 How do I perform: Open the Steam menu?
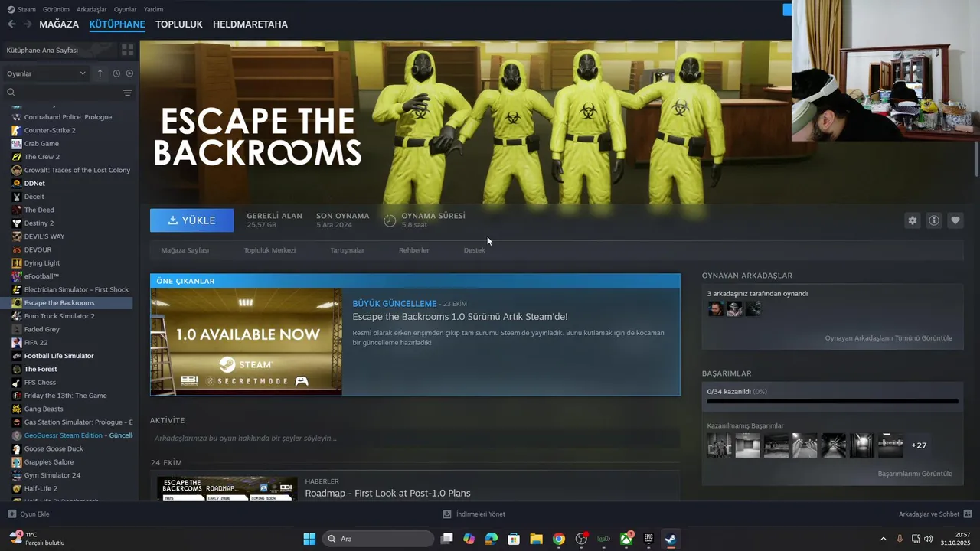pyautogui.click(x=22, y=9)
